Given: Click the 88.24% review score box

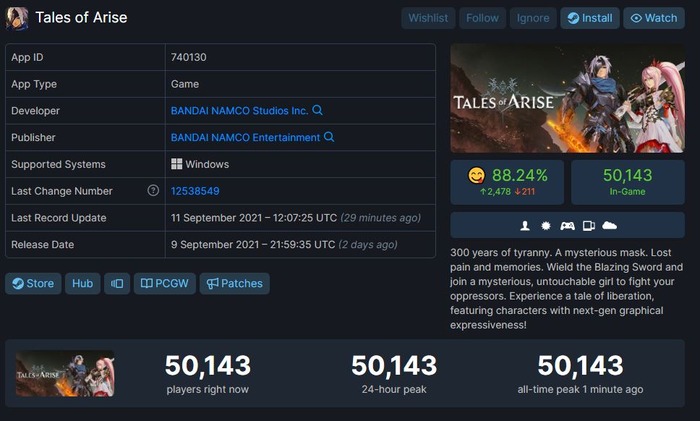Looking at the screenshot, I should (x=507, y=182).
